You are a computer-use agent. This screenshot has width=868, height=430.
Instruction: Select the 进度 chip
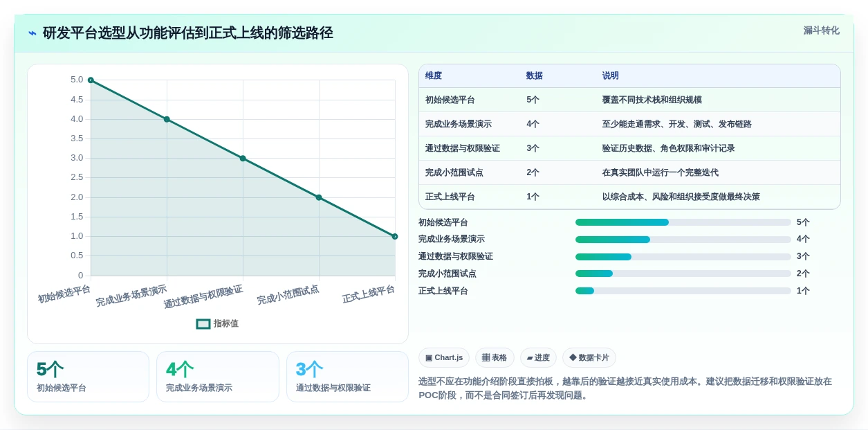[538, 357]
